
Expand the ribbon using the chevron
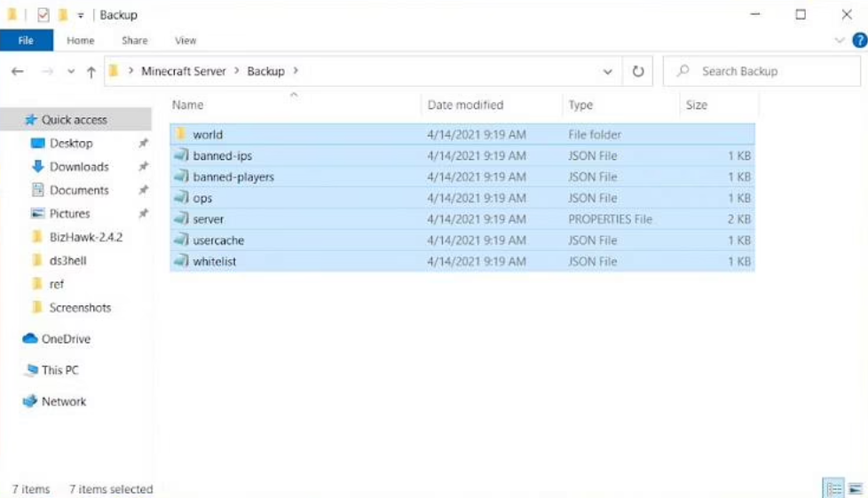point(840,40)
